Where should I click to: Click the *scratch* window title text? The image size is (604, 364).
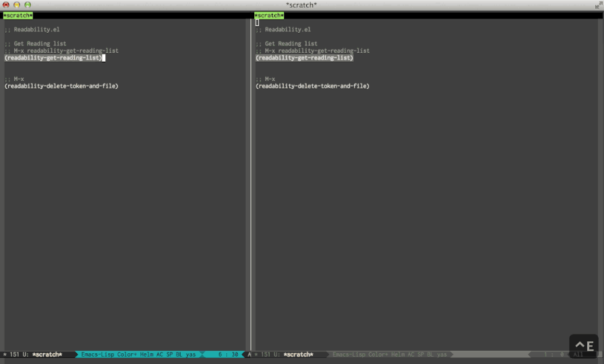click(x=301, y=5)
